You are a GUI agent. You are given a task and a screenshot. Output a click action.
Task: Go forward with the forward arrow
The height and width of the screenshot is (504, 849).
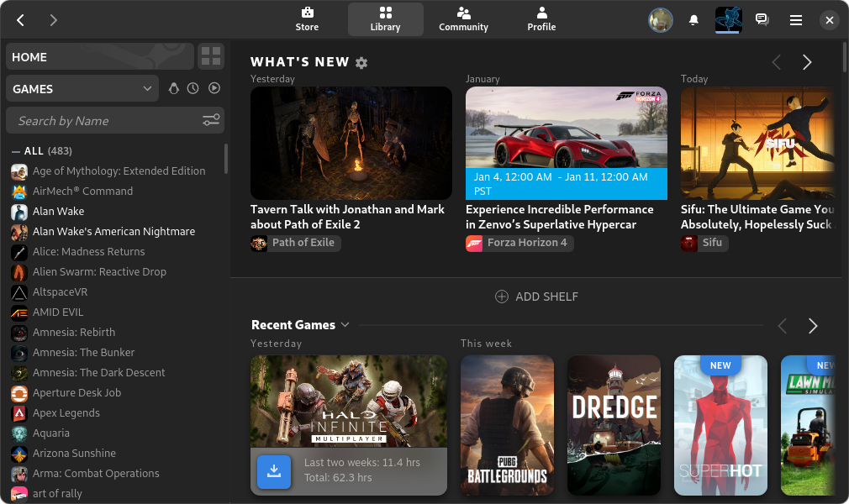pyautogui.click(x=53, y=20)
